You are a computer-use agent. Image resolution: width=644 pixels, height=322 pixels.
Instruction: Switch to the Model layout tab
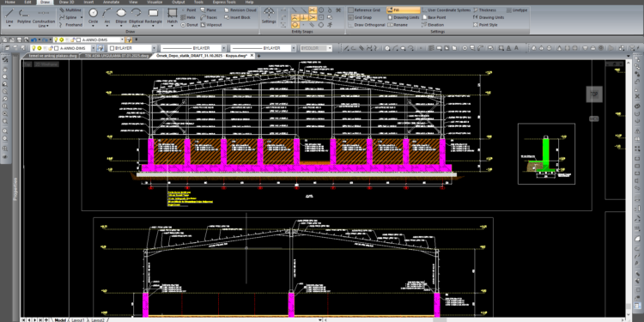60,319
